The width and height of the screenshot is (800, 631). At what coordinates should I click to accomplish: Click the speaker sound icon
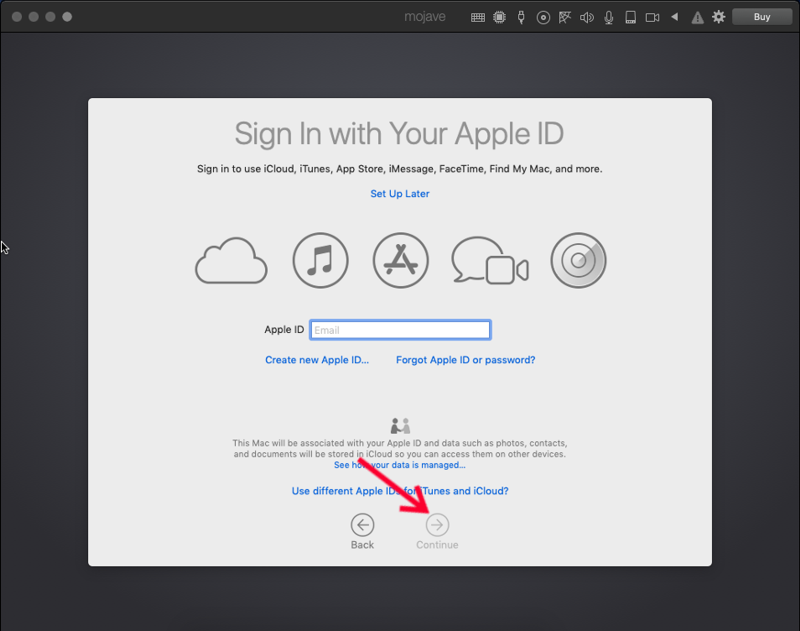click(587, 17)
